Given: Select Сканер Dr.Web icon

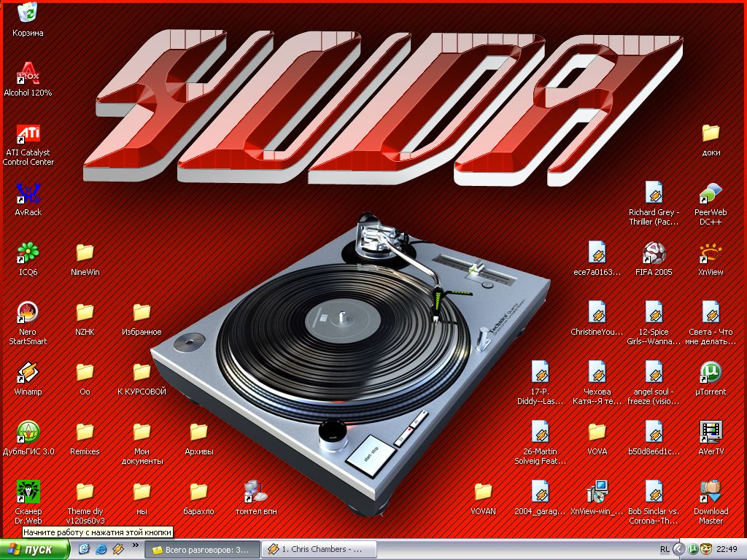Looking at the screenshot, I should pos(28,502).
